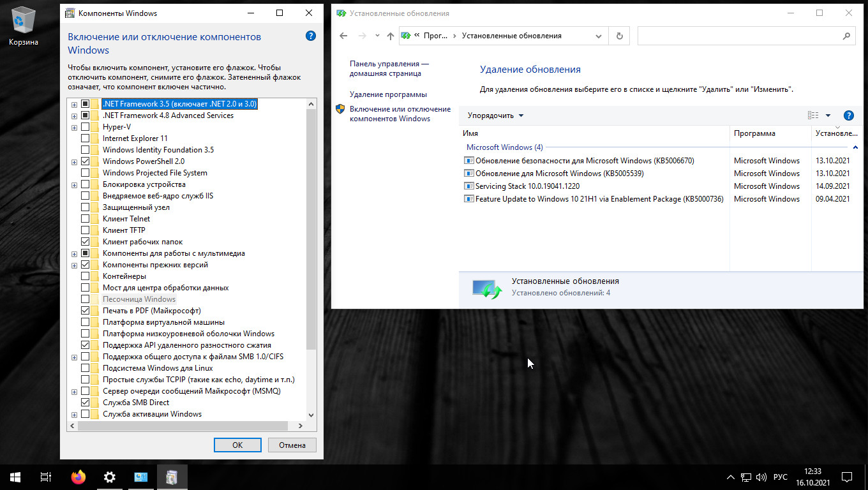
Task: Go back in Установленные обновления window
Action: [343, 36]
